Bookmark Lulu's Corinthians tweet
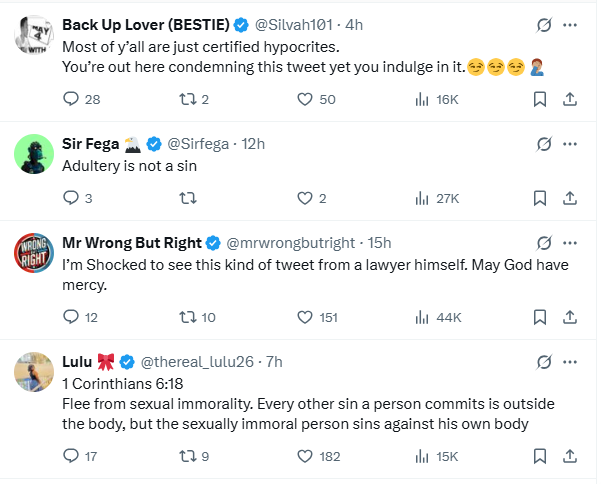The width and height of the screenshot is (601, 484). point(540,456)
